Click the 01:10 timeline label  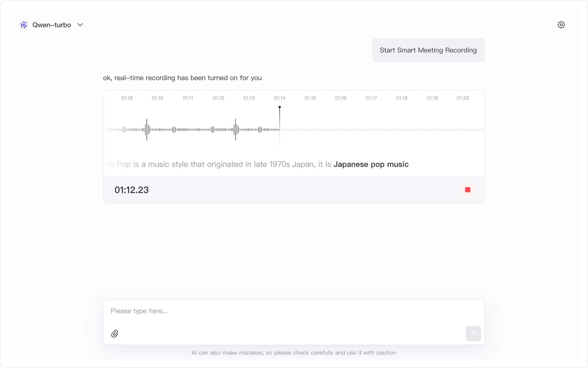[x=157, y=98]
